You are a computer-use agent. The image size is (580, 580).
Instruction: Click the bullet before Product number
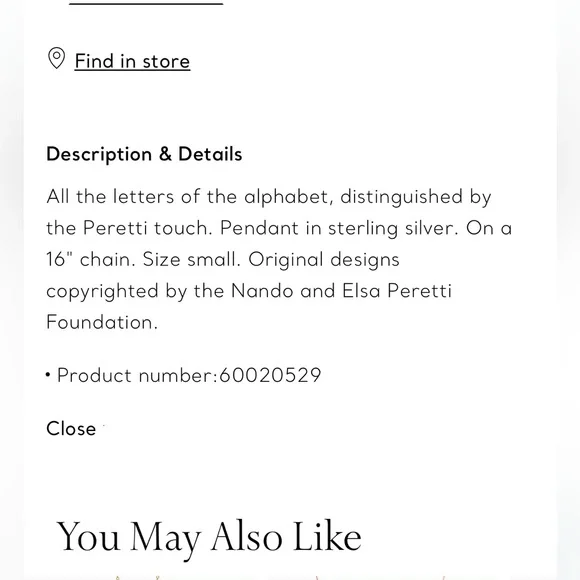pos(48,375)
